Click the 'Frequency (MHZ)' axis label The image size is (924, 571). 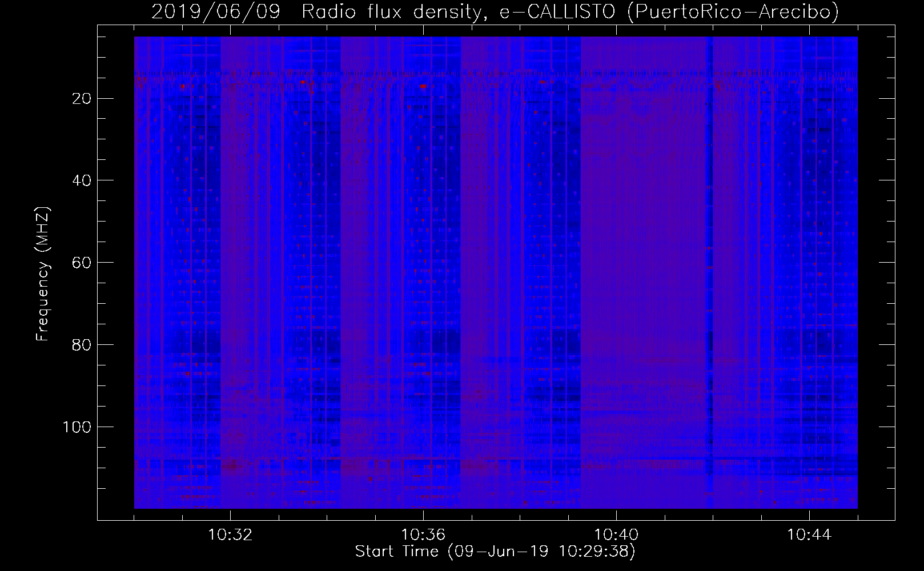(x=43, y=274)
